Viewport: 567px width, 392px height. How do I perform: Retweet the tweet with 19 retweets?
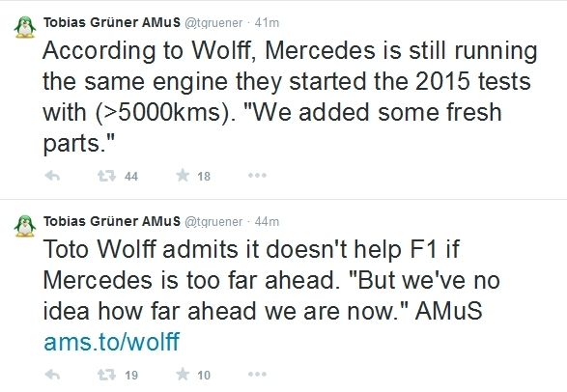(x=106, y=375)
